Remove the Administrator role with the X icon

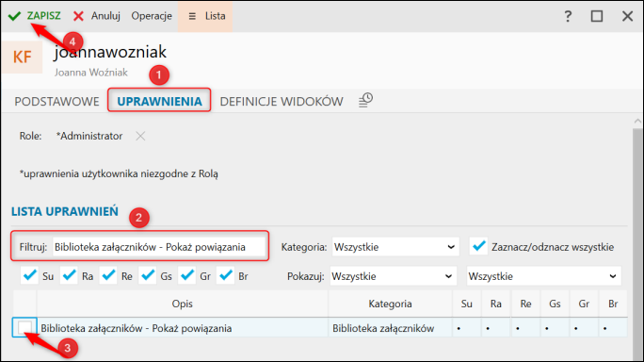[140, 136]
